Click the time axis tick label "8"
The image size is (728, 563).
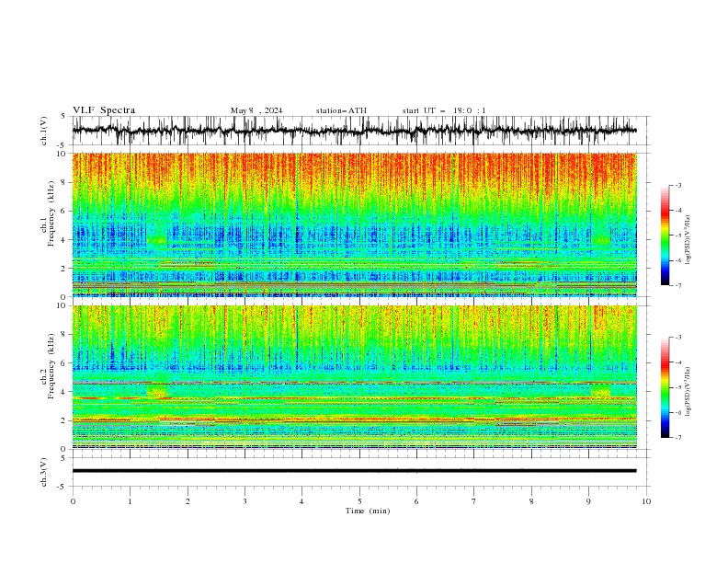[531, 501]
